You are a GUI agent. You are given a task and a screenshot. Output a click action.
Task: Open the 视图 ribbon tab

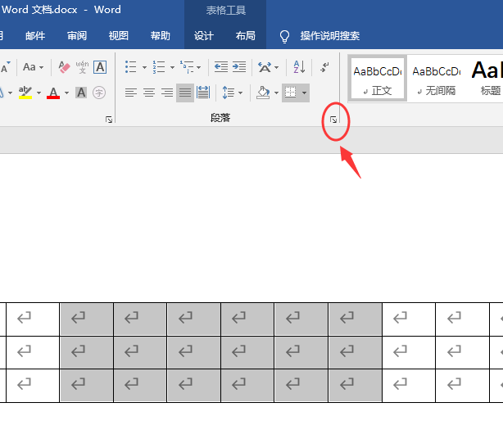click(119, 36)
